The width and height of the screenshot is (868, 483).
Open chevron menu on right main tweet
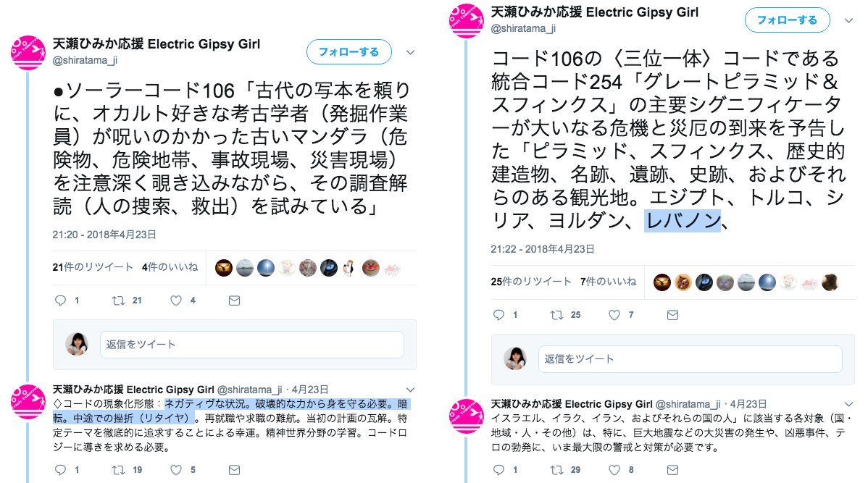[848, 20]
